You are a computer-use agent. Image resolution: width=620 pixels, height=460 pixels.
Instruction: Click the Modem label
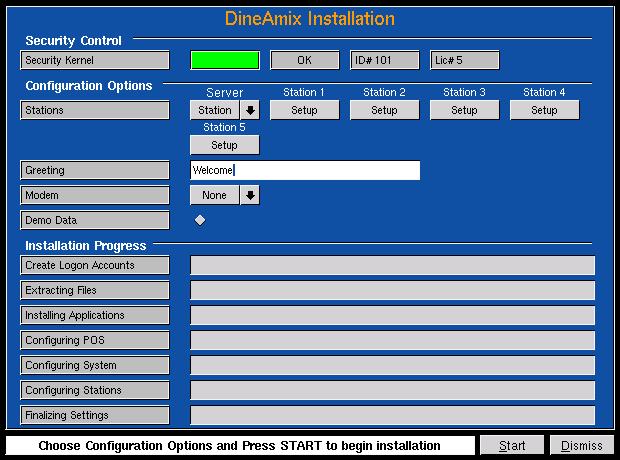95,195
